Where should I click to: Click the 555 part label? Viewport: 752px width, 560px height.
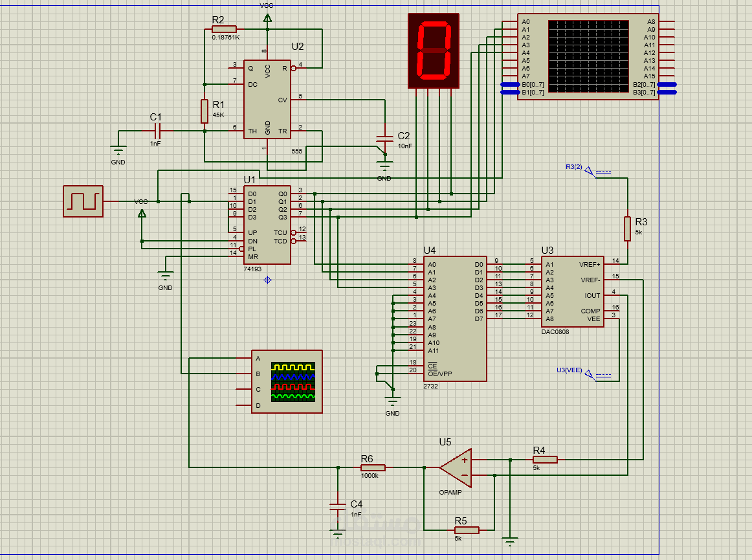click(297, 151)
